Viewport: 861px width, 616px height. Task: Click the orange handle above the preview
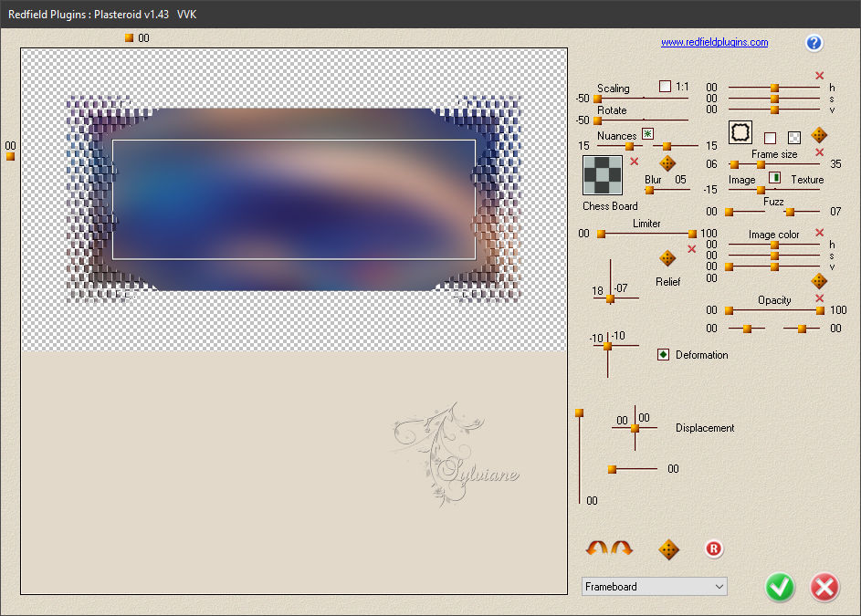129,38
